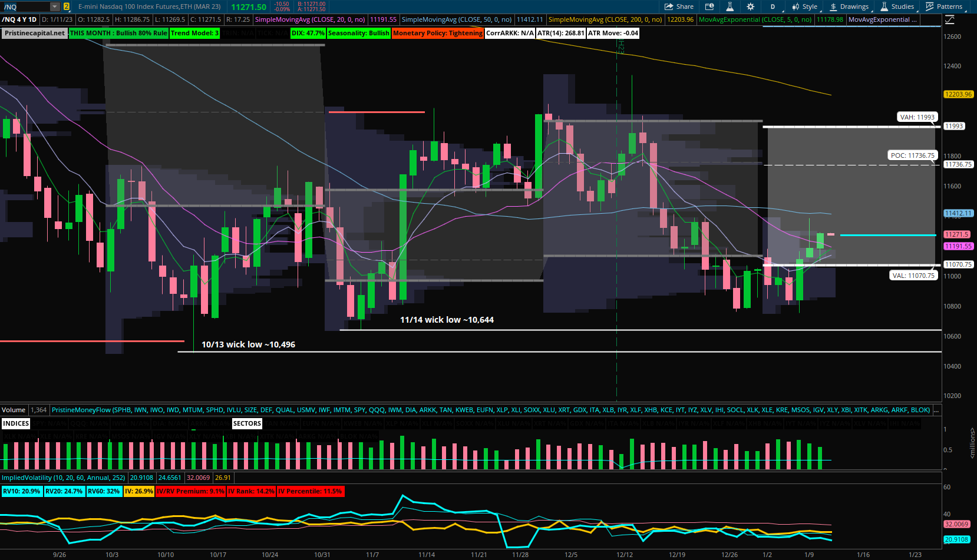This screenshot has width=977, height=560.
Task: Click the truncated MovAvgExponential study label
Action: pyautogui.click(x=883, y=19)
